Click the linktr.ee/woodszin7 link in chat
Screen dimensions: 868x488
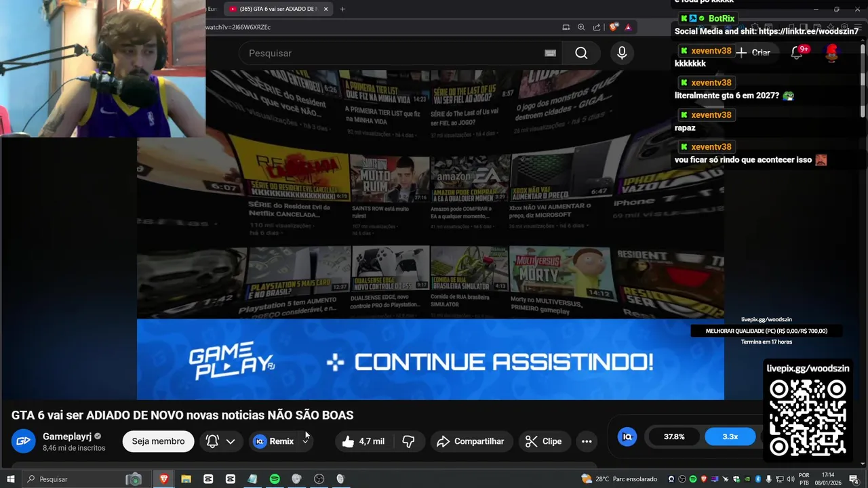click(808, 31)
